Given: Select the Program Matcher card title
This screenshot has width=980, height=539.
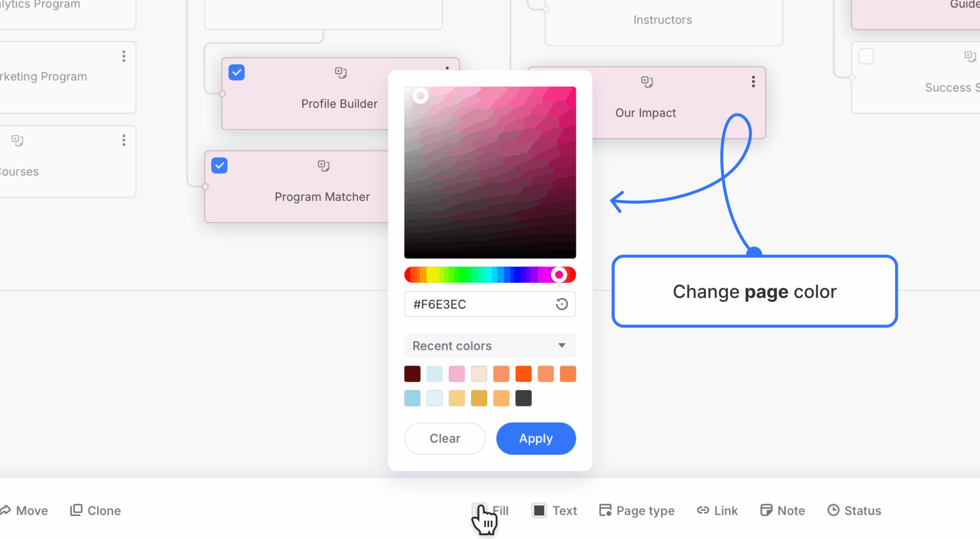Looking at the screenshot, I should click(322, 197).
